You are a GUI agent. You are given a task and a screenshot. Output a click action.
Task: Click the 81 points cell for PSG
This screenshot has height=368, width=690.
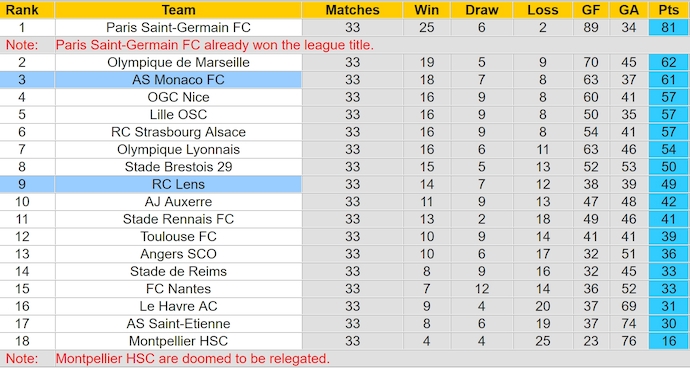[669, 27]
